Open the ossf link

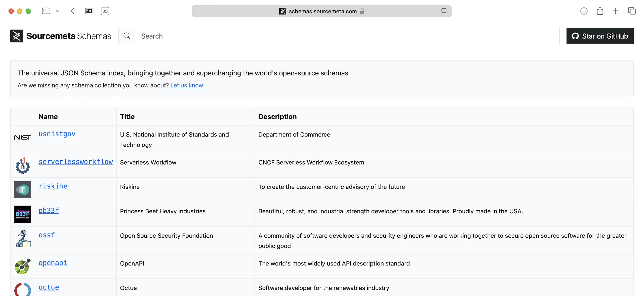point(47,235)
